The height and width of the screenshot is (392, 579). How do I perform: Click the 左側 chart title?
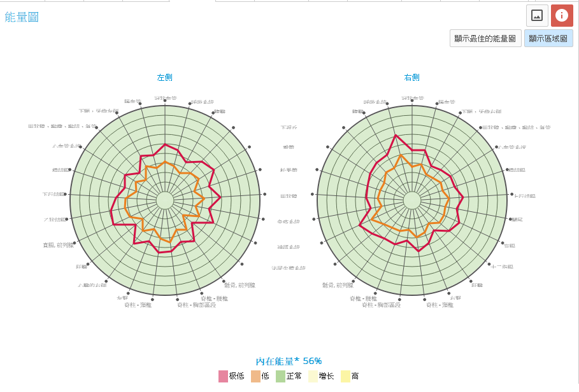[x=164, y=78]
